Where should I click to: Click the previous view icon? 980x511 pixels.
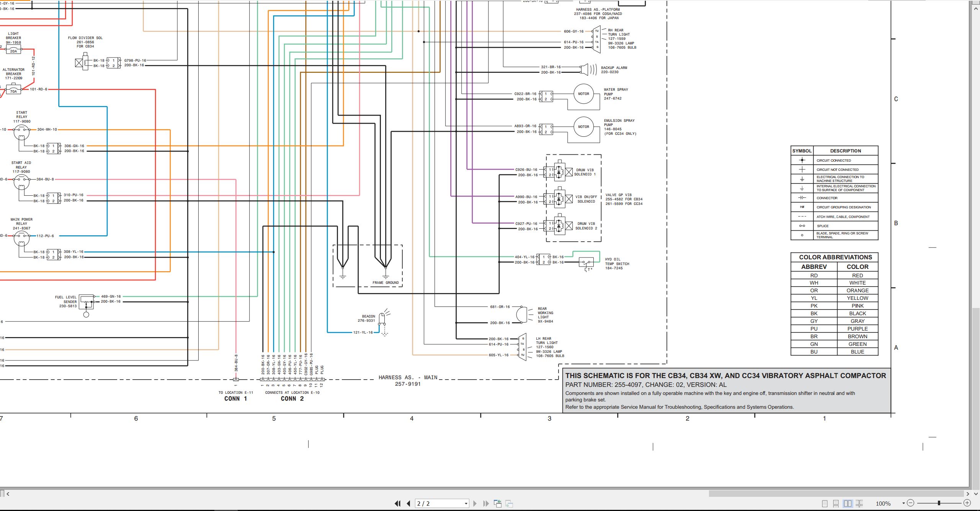(x=498, y=503)
